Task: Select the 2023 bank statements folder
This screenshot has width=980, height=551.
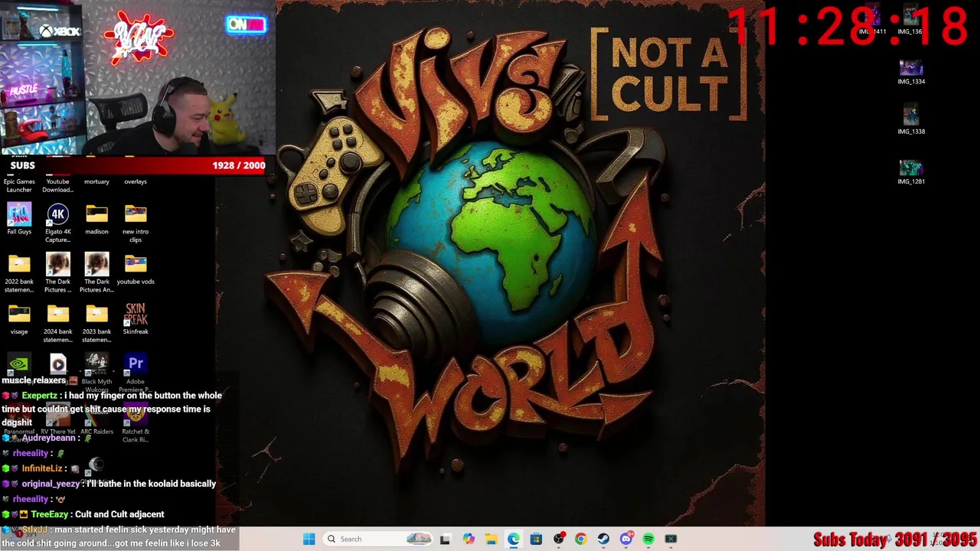Action: 96,324
